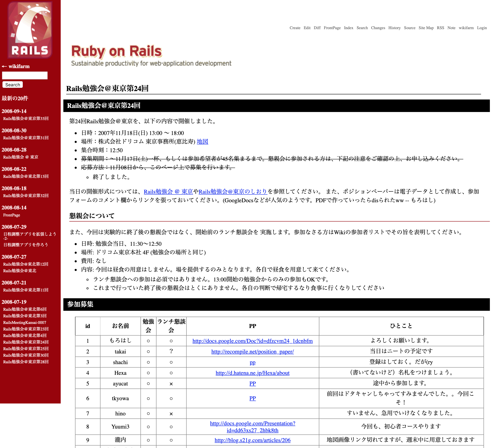The height and width of the screenshot is (448, 495).
Task: Open the body link Rails勉強会 @ 東京
Action: click(x=168, y=192)
